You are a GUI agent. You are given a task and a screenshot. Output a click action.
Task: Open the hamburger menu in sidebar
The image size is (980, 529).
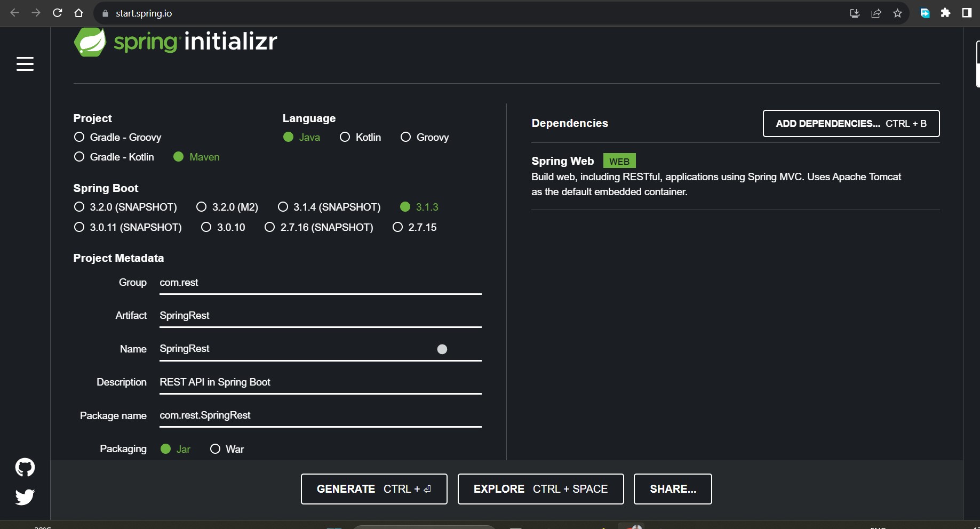tap(25, 64)
